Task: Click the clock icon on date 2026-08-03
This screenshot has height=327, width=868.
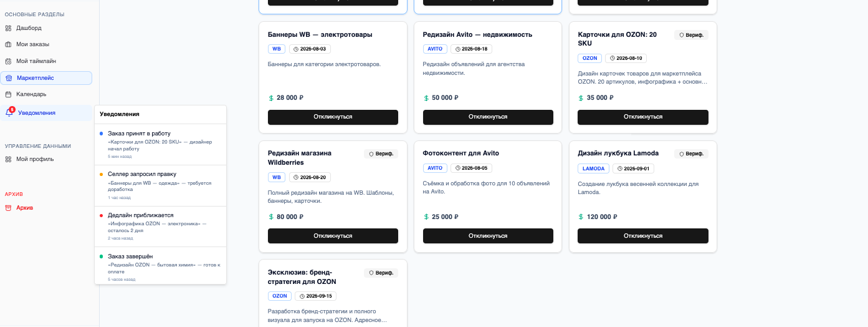Action: coord(296,49)
